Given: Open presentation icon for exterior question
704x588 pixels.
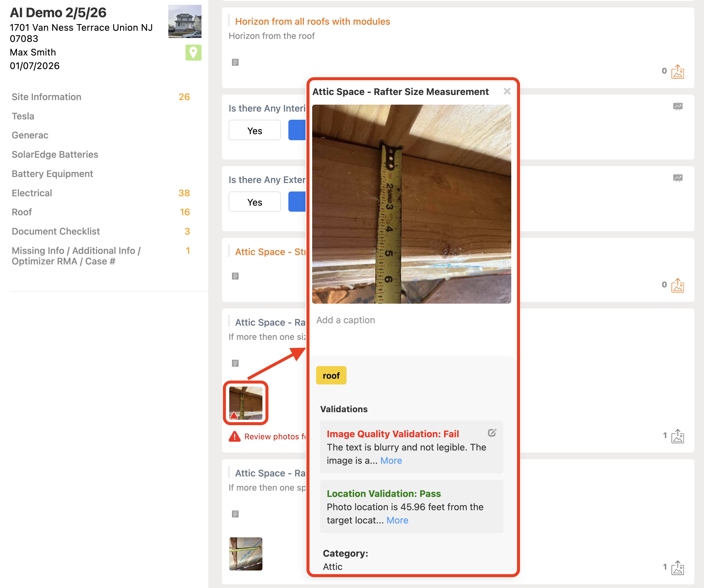Looking at the screenshot, I should click(677, 178).
